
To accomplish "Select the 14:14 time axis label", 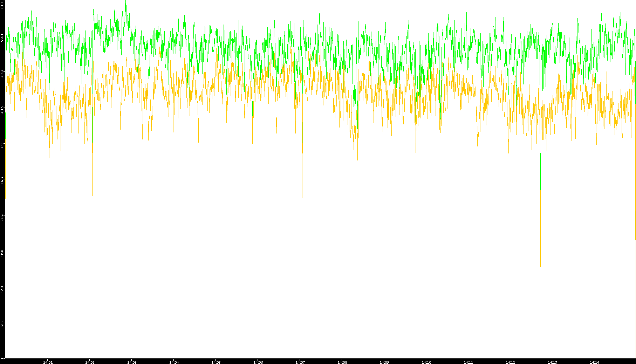I will pyautogui.click(x=594, y=362).
